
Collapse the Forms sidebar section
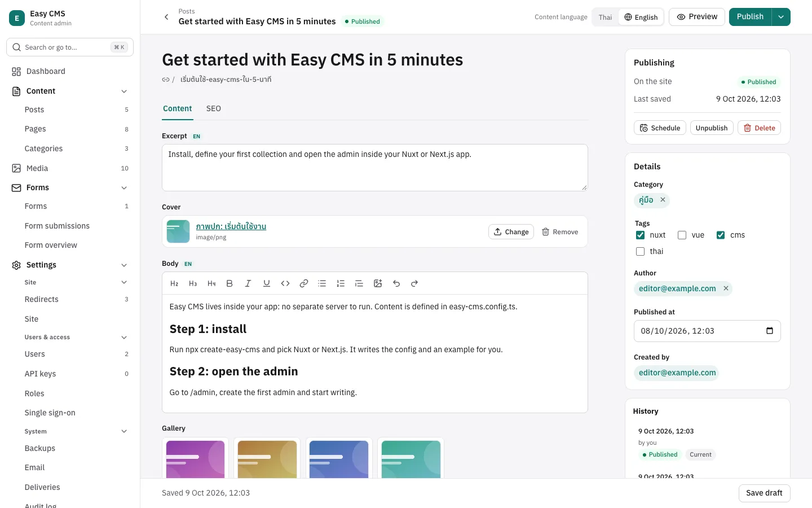[124, 188]
